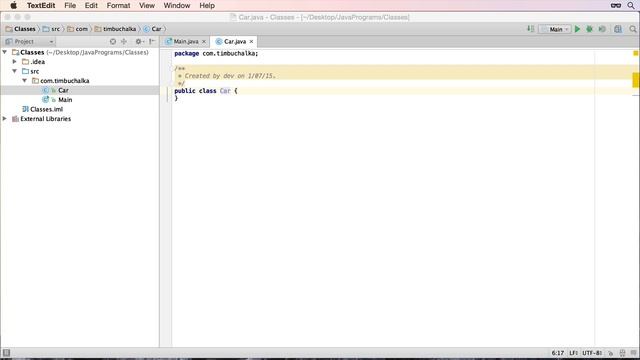Click the memory indicator icon at status bar end
Image resolution: width=640 pixels, height=360 pixels.
click(x=633, y=353)
